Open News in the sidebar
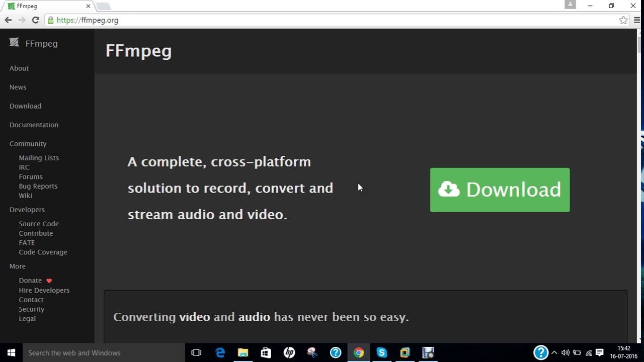644x362 pixels. (18, 87)
